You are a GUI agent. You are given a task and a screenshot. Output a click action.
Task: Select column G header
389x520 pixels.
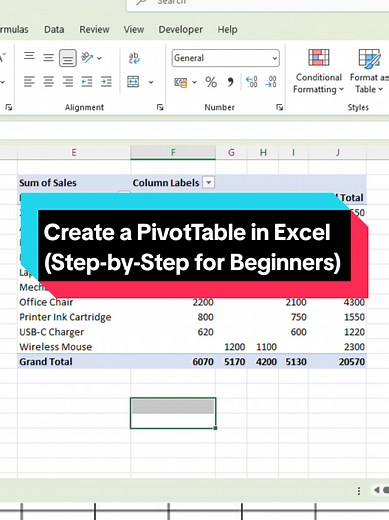231,153
